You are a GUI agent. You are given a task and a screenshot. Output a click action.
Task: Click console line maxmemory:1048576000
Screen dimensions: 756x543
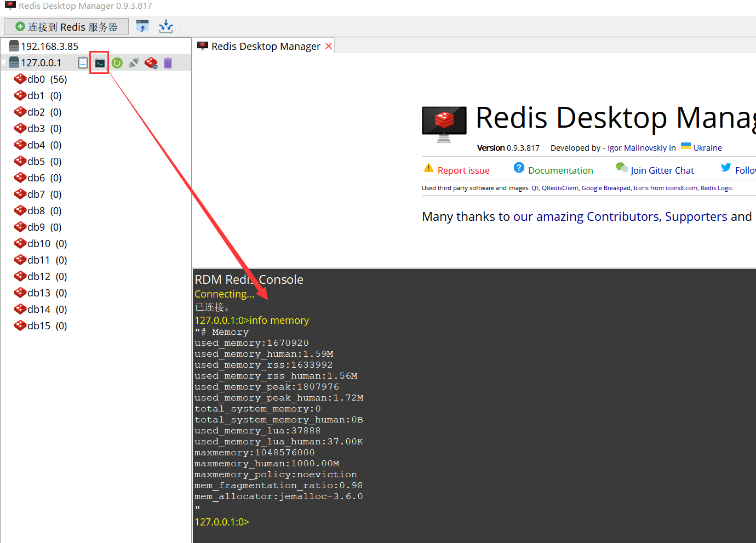pos(255,453)
